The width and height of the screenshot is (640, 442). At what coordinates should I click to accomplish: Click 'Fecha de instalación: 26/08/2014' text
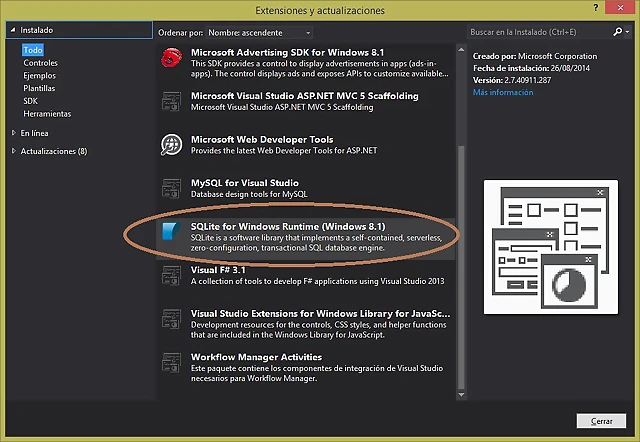pyautogui.click(x=531, y=68)
